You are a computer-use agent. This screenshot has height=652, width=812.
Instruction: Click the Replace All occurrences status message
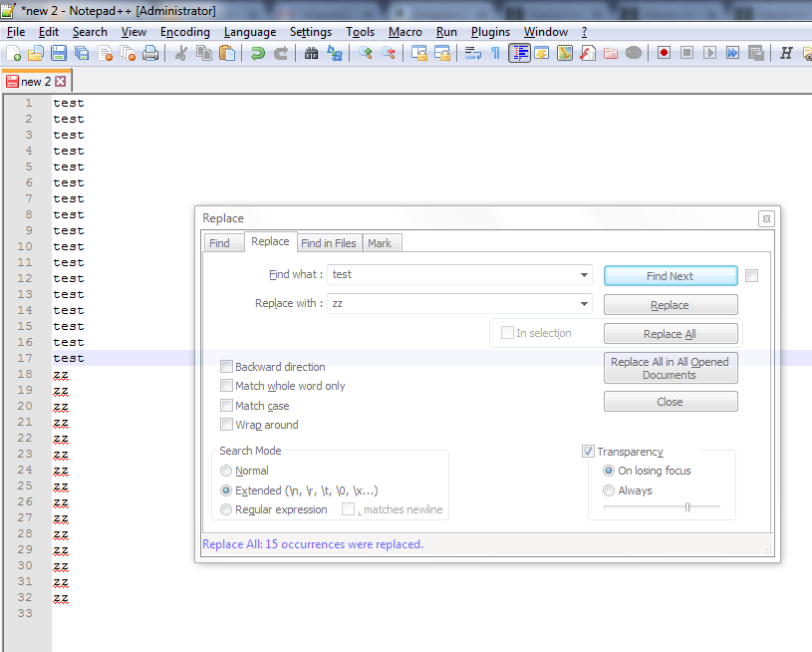(x=313, y=544)
